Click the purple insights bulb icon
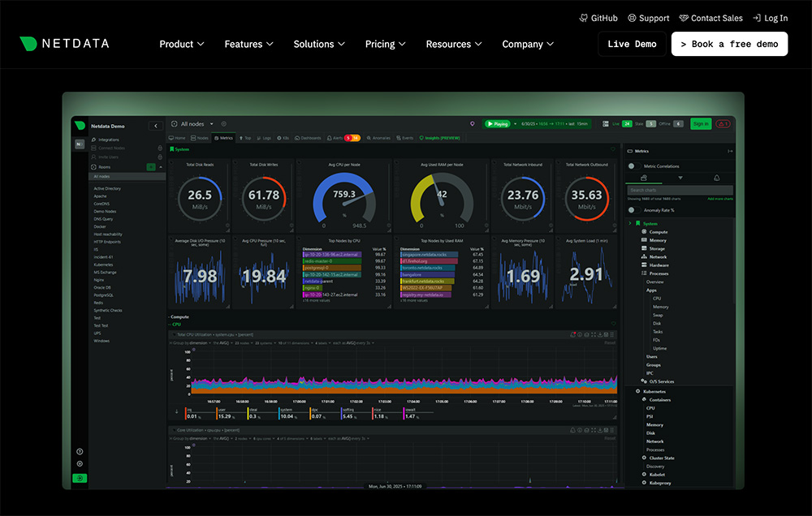 click(x=472, y=123)
